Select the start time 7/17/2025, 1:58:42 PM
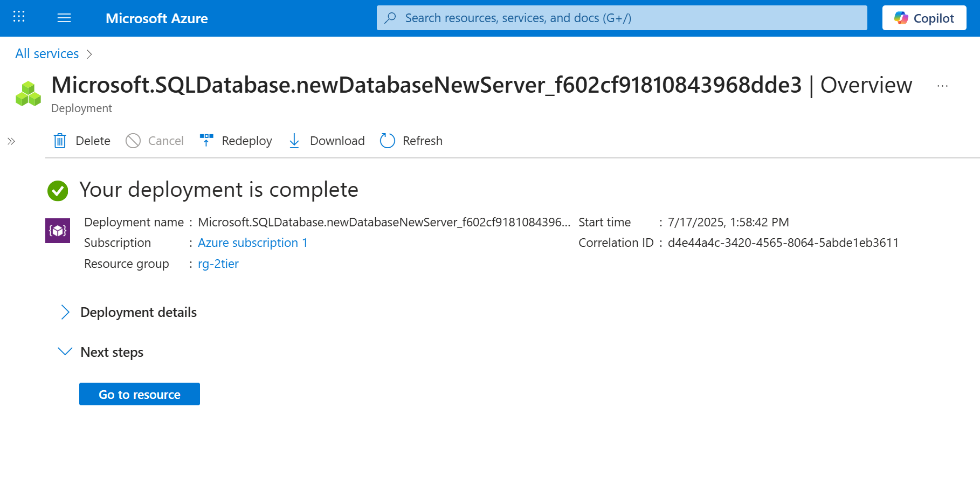980x477 pixels. [x=728, y=223]
